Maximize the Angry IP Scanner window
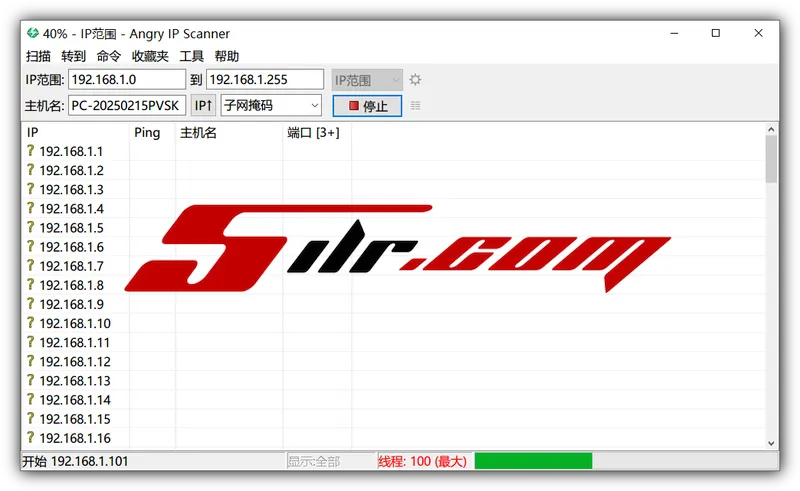The image size is (800, 491). pos(716,33)
